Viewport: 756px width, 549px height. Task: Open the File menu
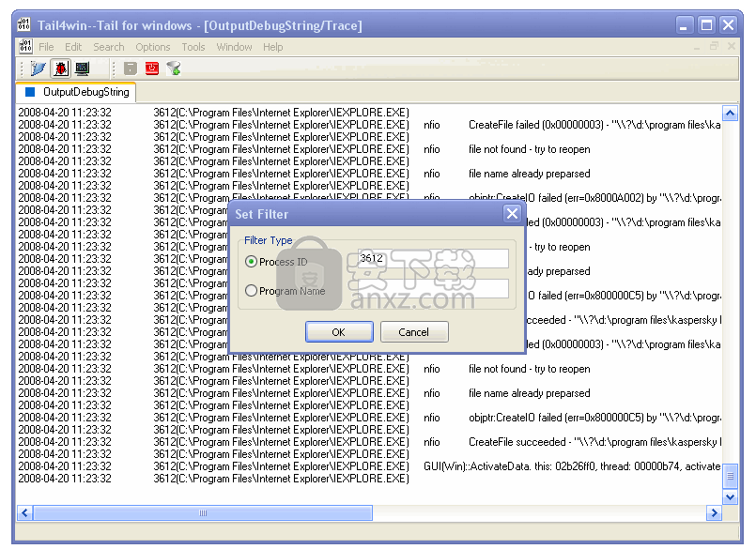tap(46, 47)
